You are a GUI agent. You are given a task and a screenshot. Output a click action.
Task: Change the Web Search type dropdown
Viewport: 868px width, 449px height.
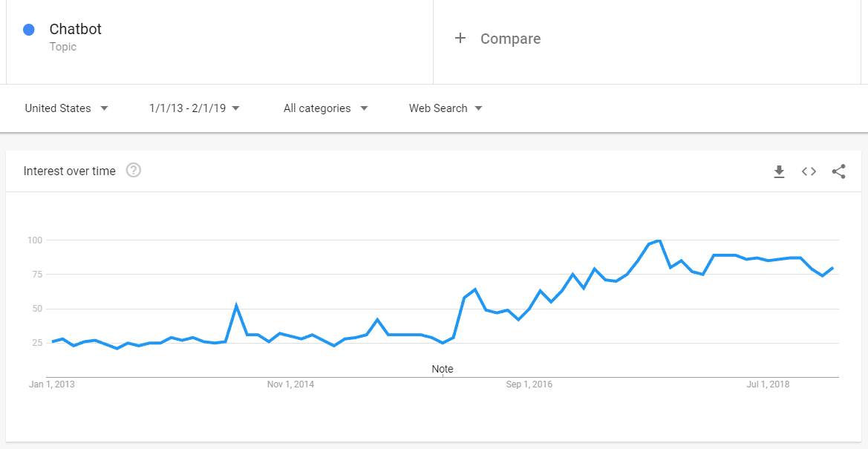pyautogui.click(x=446, y=108)
